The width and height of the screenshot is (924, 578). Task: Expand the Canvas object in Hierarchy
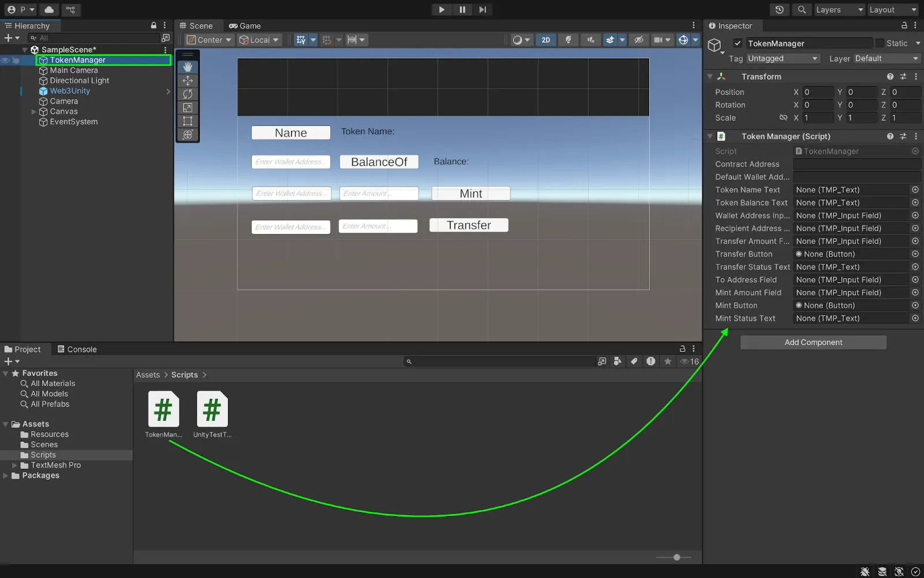coord(33,112)
